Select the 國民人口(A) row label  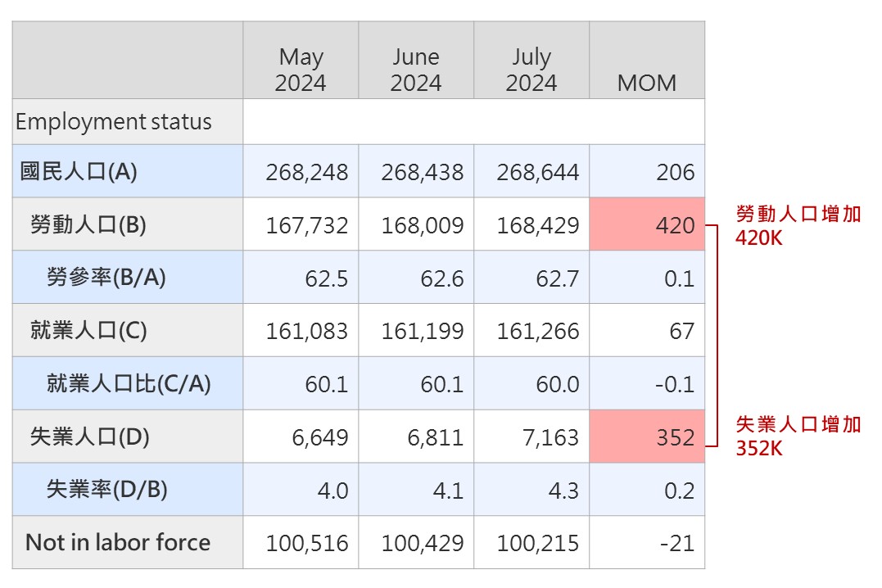(x=79, y=172)
